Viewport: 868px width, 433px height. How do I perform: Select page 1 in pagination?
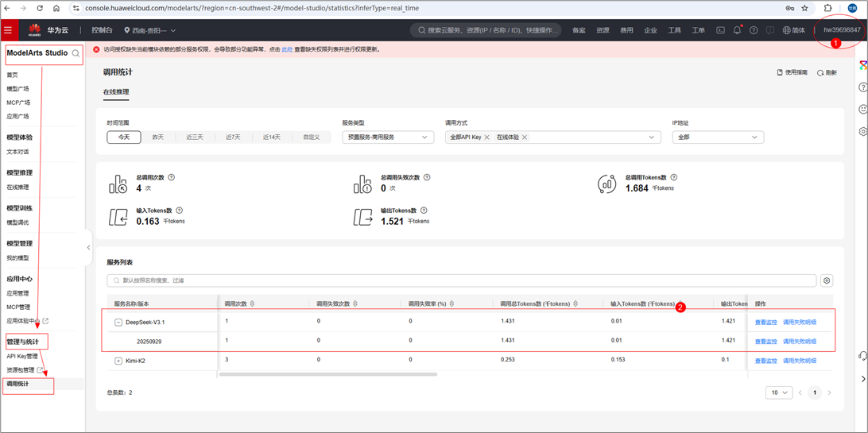[814, 392]
